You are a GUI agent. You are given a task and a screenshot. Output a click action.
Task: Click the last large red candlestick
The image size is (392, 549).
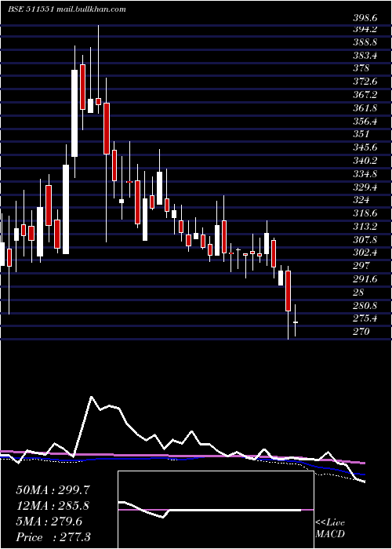288,291
